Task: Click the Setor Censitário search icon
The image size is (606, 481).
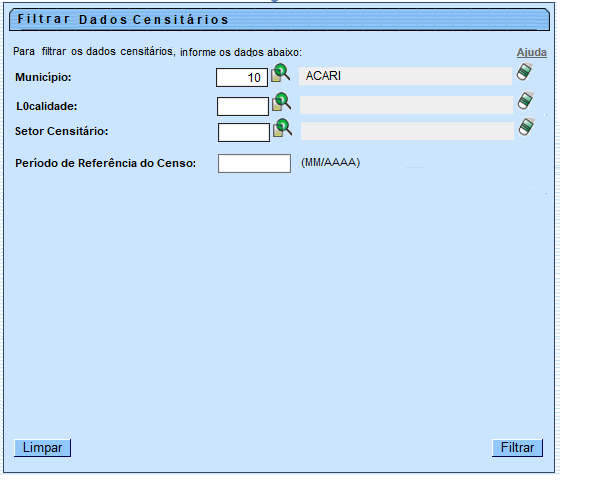Action: (281, 128)
